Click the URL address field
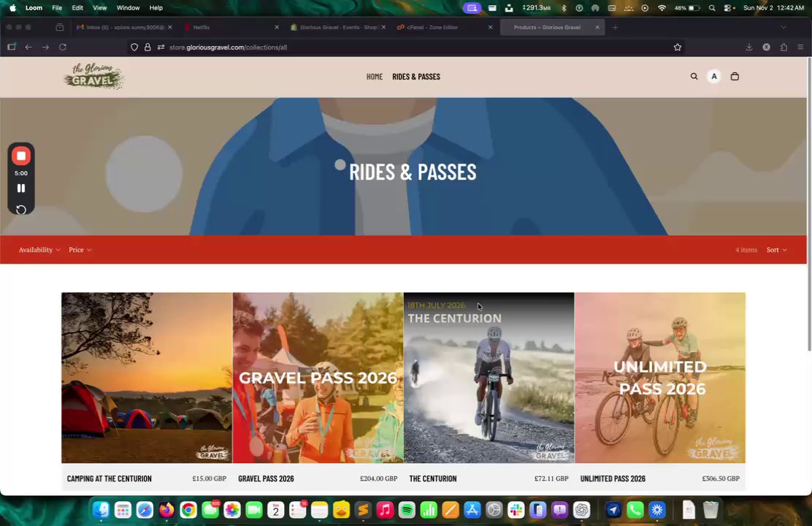812x526 pixels. [404, 47]
